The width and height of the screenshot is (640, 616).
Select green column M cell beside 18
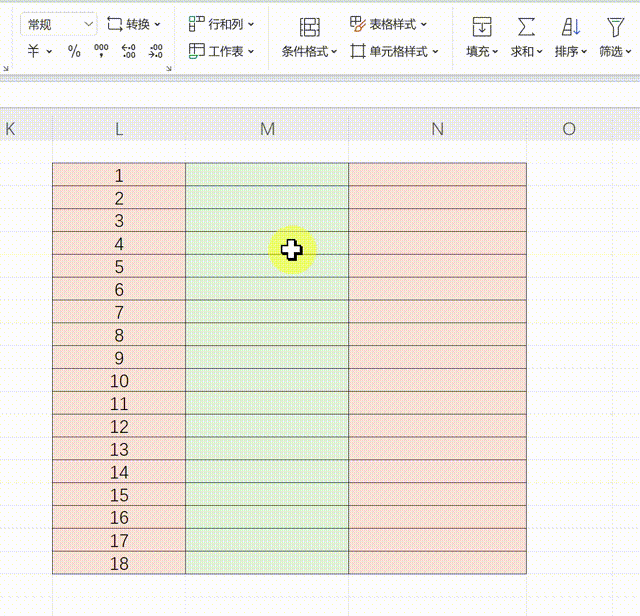point(267,563)
